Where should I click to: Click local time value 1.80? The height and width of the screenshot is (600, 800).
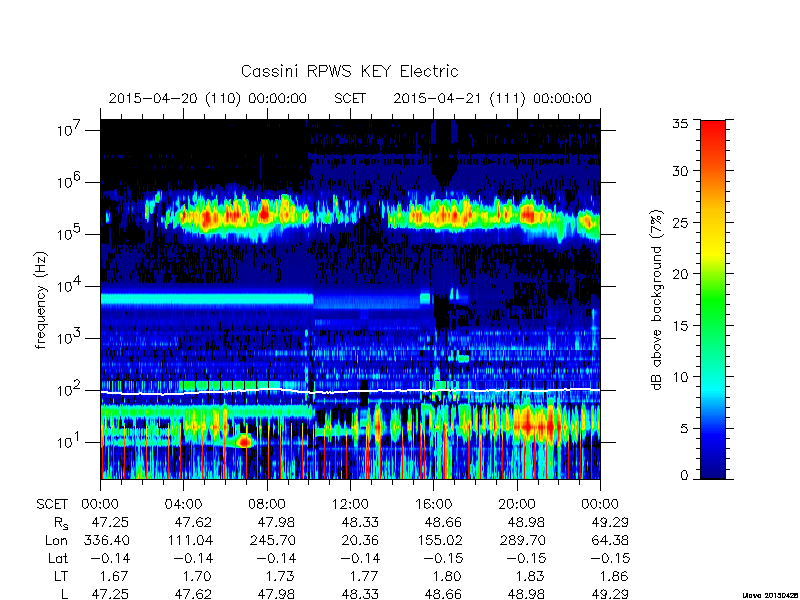click(447, 576)
